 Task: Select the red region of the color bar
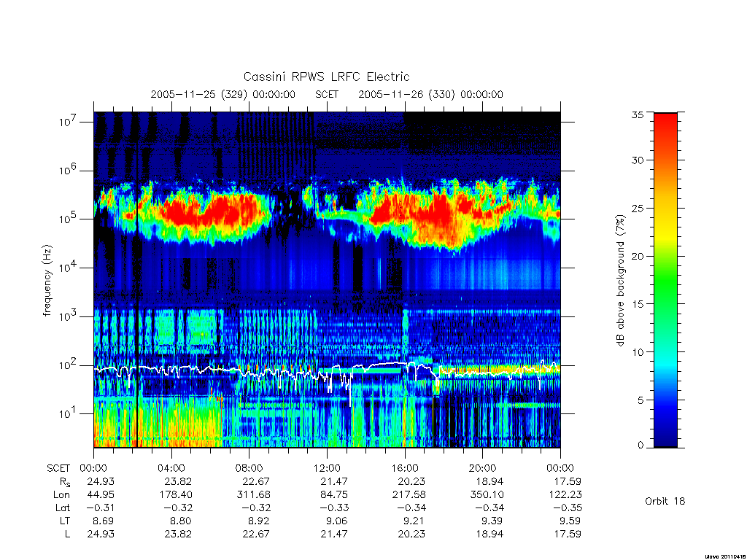[665, 143]
